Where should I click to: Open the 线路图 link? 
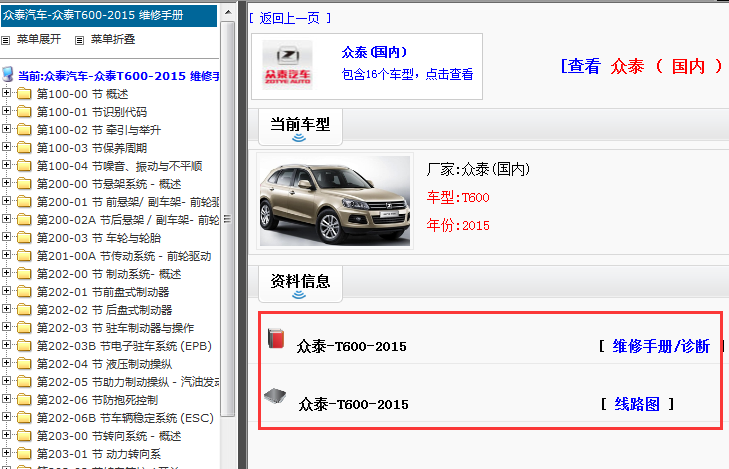point(637,404)
